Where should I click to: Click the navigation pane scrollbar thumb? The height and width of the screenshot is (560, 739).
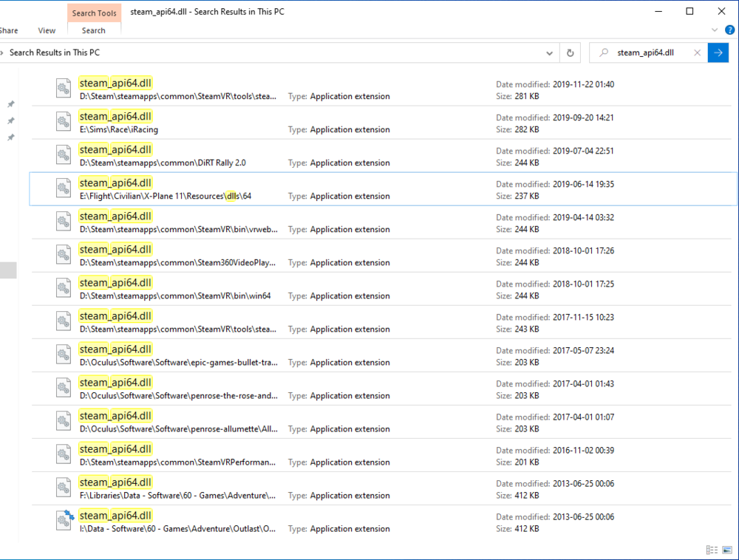(x=8, y=270)
